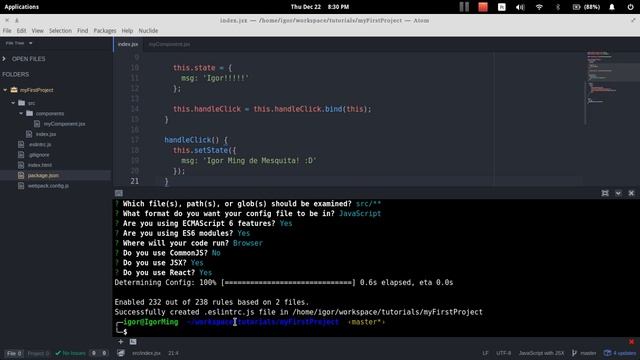Open the View menu
This screenshot has width=640, height=360.
coord(38,31)
